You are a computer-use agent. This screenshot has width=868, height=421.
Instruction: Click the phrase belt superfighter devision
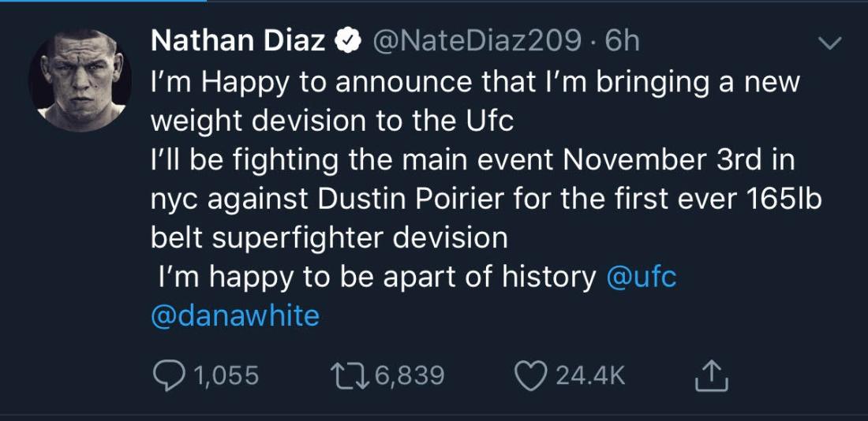(x=329, y=237)
